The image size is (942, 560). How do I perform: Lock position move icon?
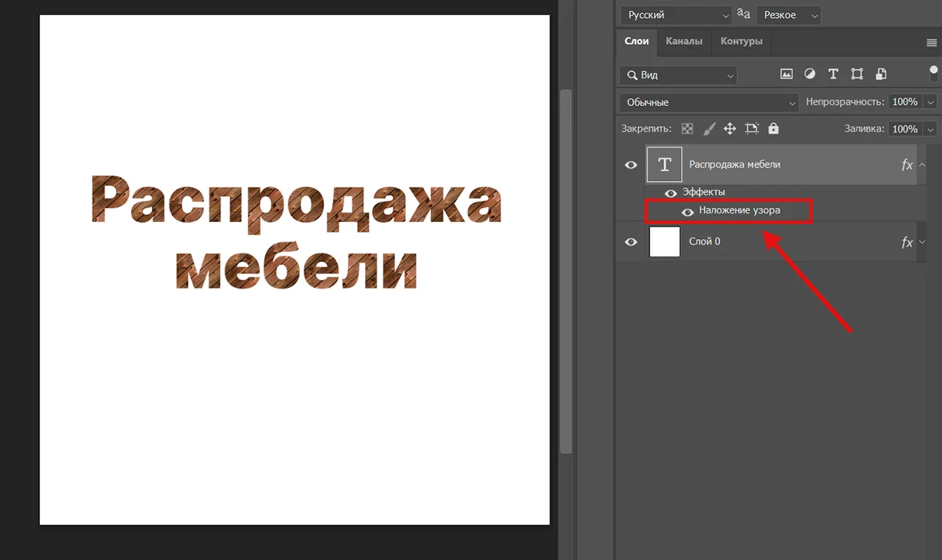pyautogui.click(x=729, y=129)
